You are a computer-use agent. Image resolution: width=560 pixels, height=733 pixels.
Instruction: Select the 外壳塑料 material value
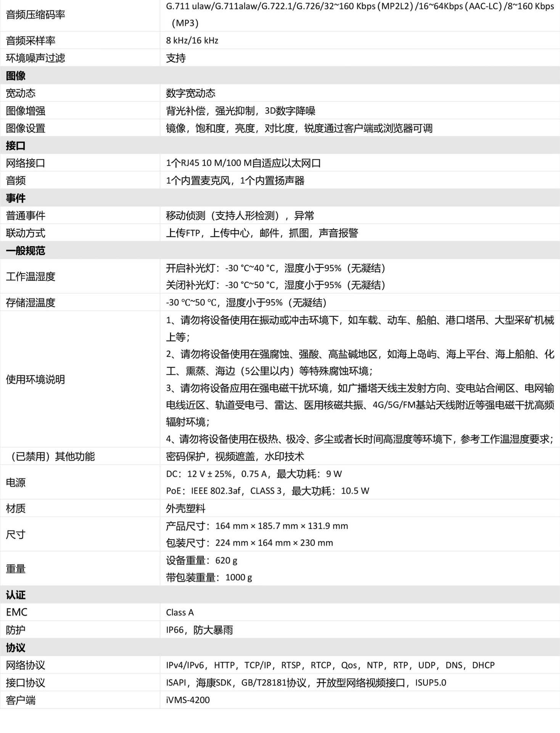click(185, 508)
